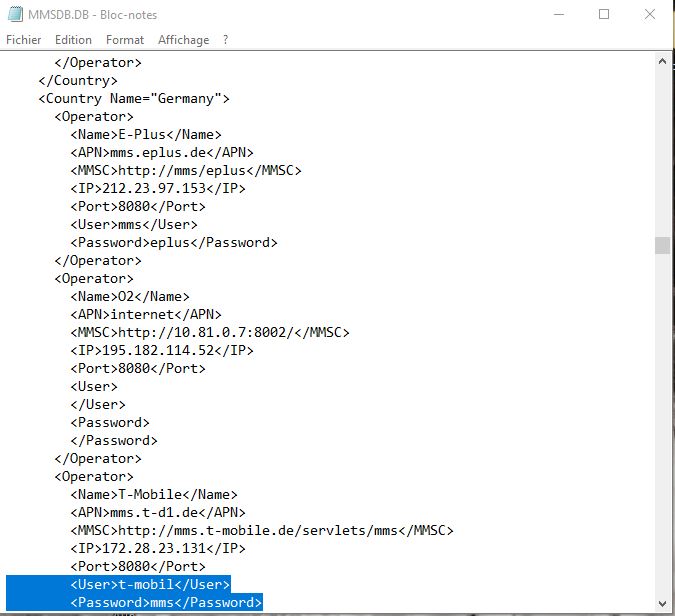The height and width of the screenshot is (616, 675).
Task: Click the scrollbar down arrow
Action: point(663,604)
